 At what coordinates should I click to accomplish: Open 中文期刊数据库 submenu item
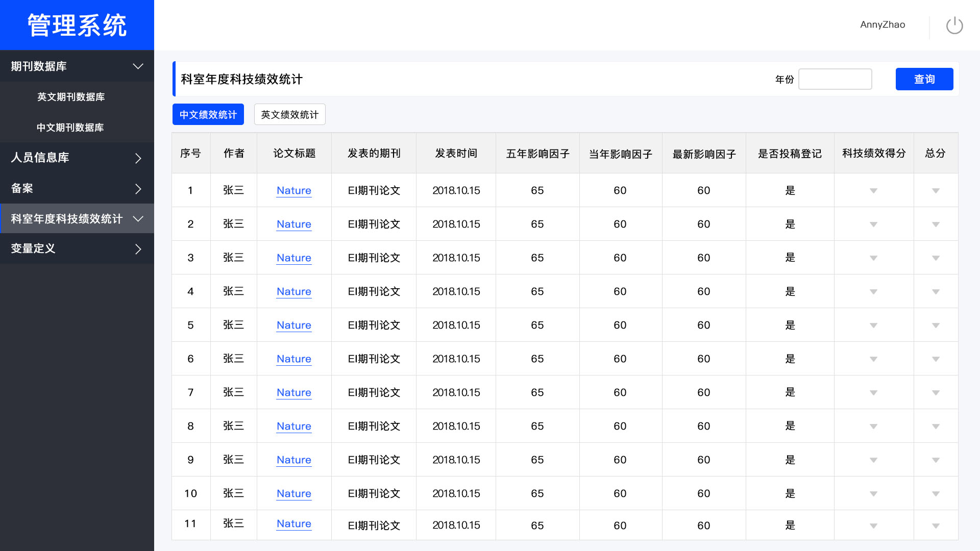click(x=70, y=128)
